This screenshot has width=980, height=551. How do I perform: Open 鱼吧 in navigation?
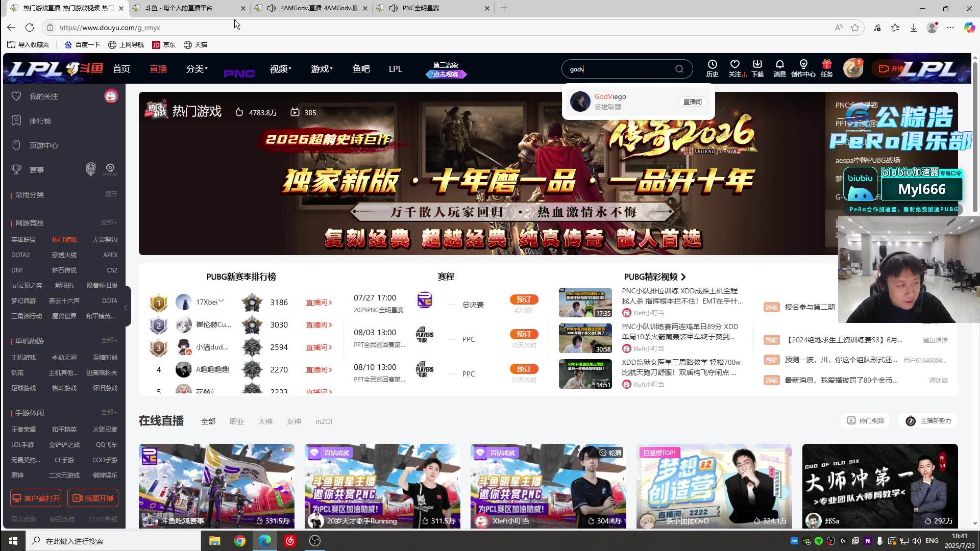(x=361, y=69)
